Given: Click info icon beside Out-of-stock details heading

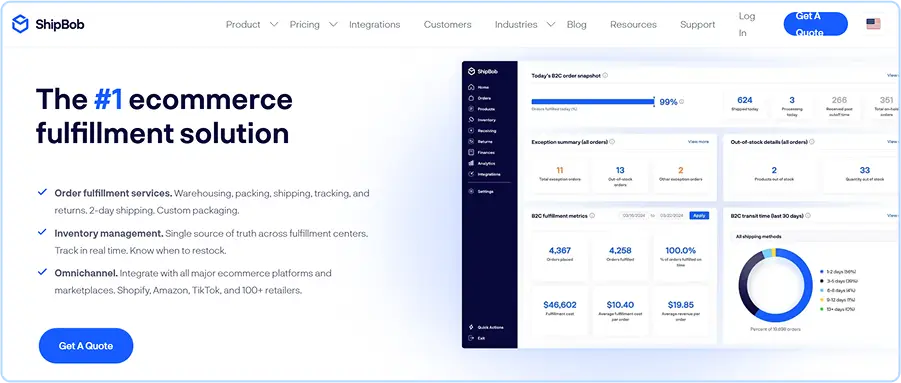Looking at the screenshot, I should click(x=811, y=142).
